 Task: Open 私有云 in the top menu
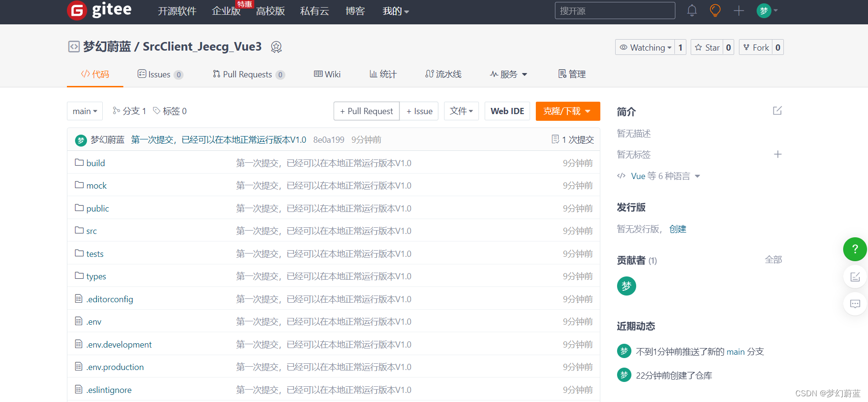point(315,11)
